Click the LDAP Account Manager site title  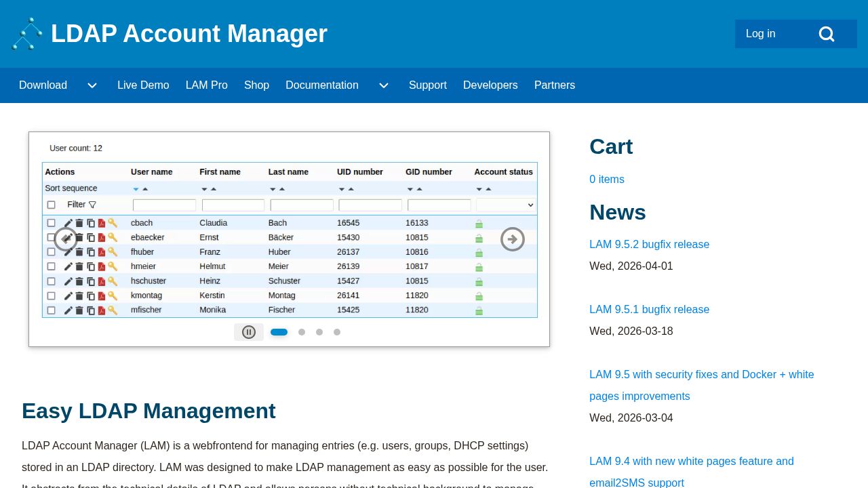(189, 34)
